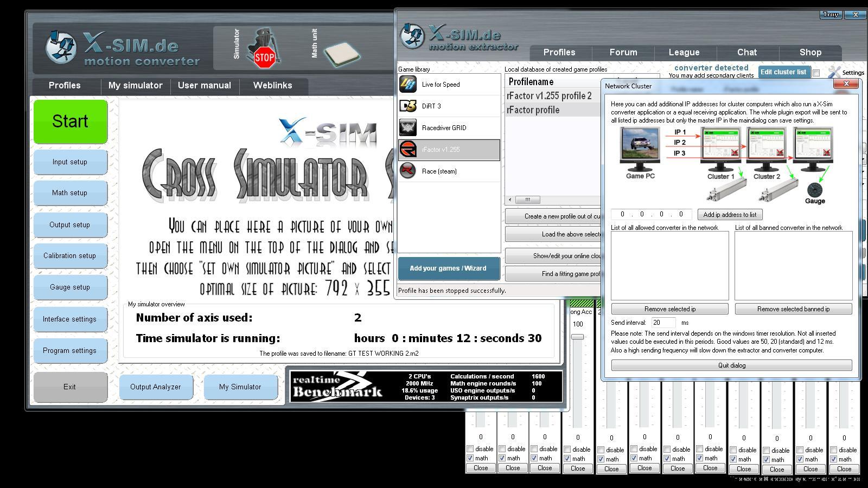Tick disable checkbox in rightmost channel strip
The width and height of the screenshot is (868, 488).
tap(834, 450)
